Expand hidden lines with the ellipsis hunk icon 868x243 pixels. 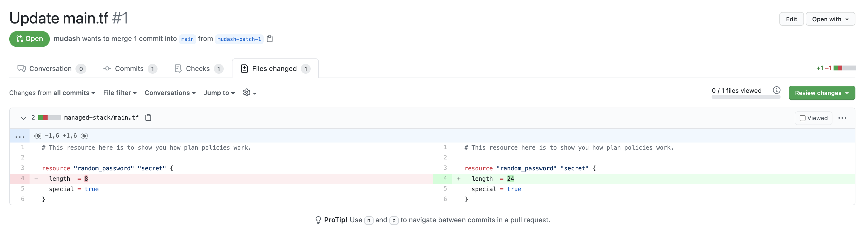point(19,136)
